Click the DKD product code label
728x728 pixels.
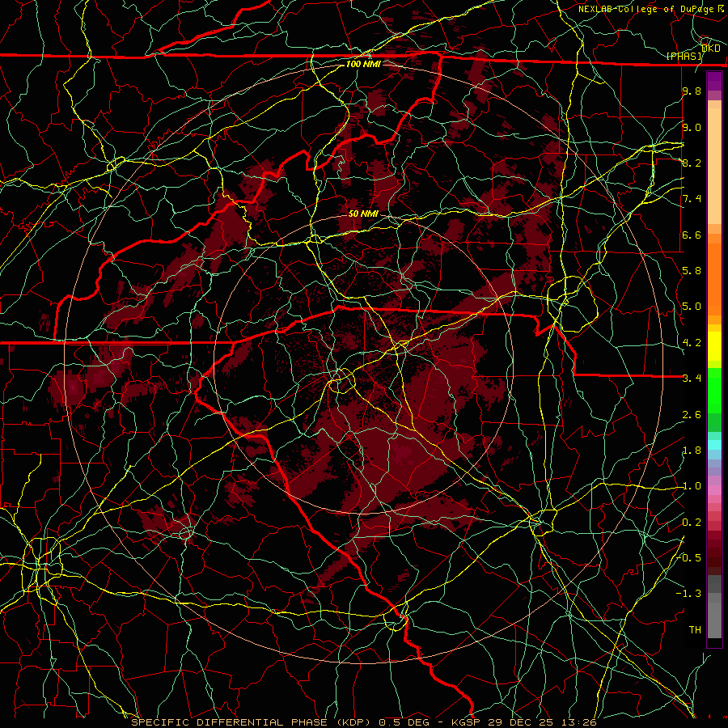pyautogui.click(x=711, y=49)
